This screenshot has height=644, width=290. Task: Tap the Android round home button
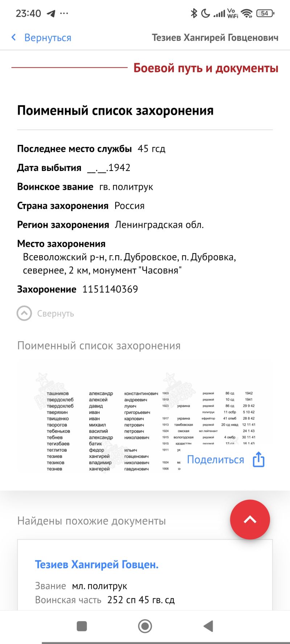coord(145,626)
